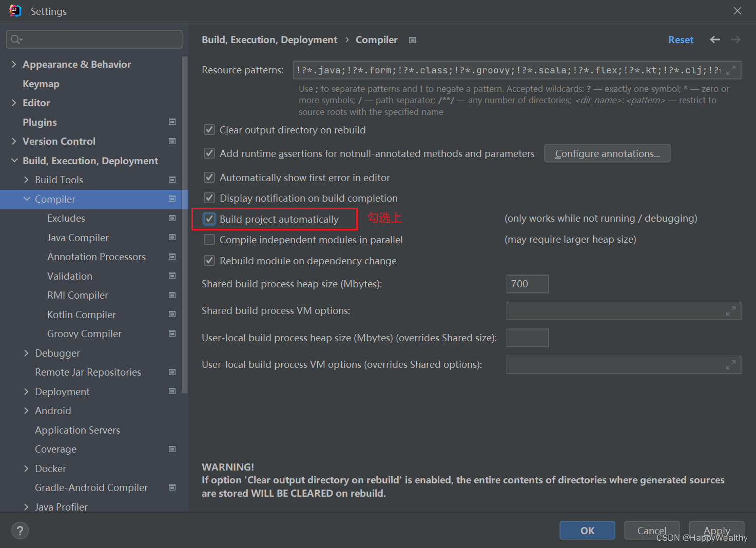Click the Shared build process VM options field
The height and width of the screenshot is (548, 756).
point(624,310)
